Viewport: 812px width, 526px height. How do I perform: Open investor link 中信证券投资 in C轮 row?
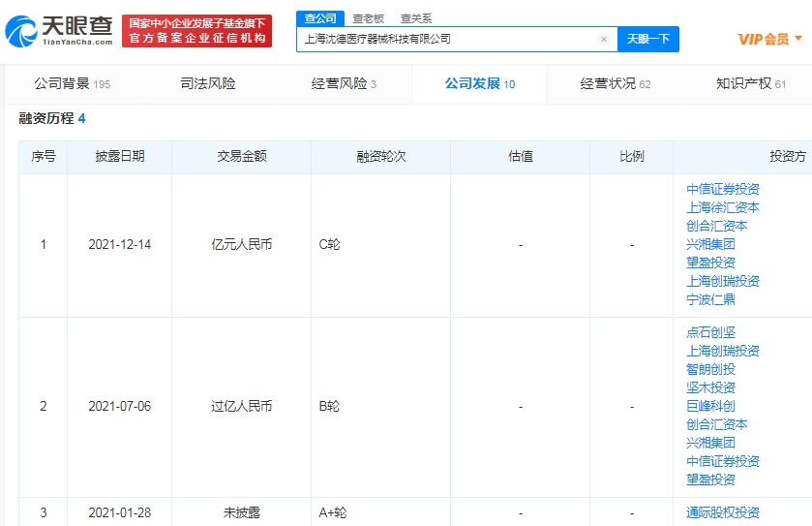(x=722, y=189)
